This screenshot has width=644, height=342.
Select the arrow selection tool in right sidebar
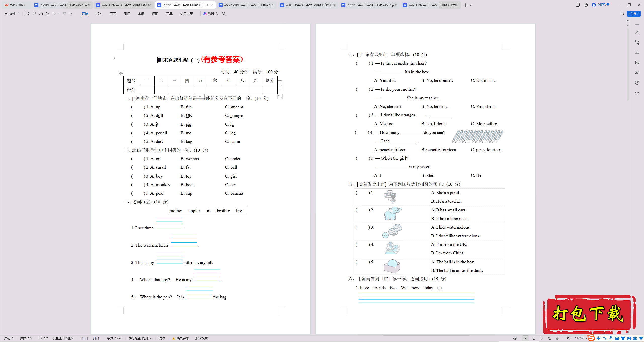coord(637,42)
